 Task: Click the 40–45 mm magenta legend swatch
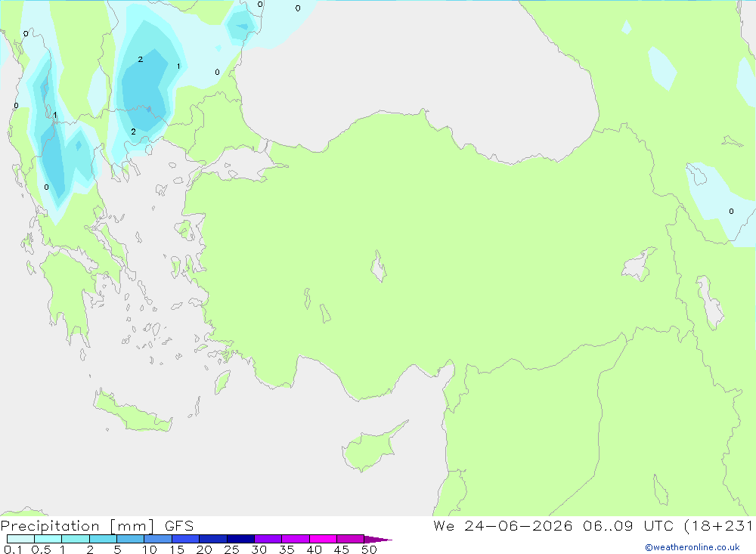pos(323,539)
